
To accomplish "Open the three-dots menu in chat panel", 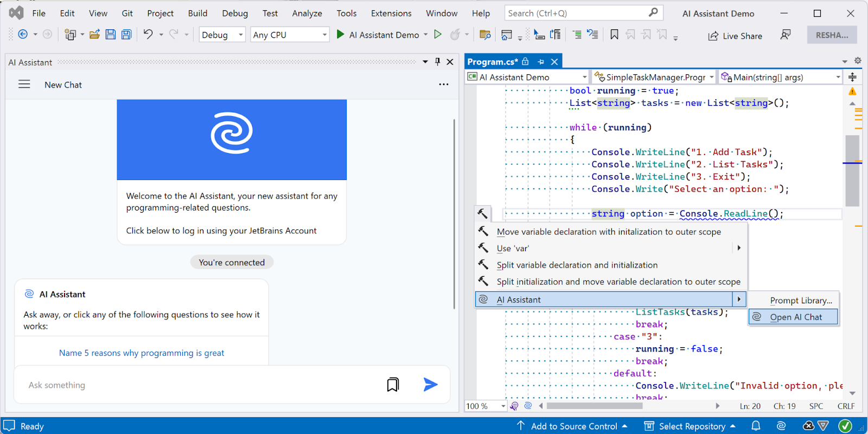I will pyautogui.click(x=444, y=85).
